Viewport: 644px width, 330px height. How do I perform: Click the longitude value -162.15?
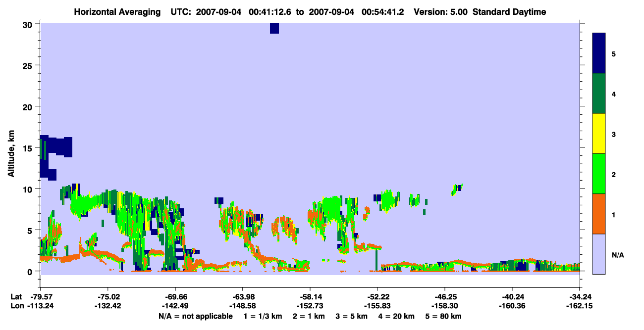[580, 306]
